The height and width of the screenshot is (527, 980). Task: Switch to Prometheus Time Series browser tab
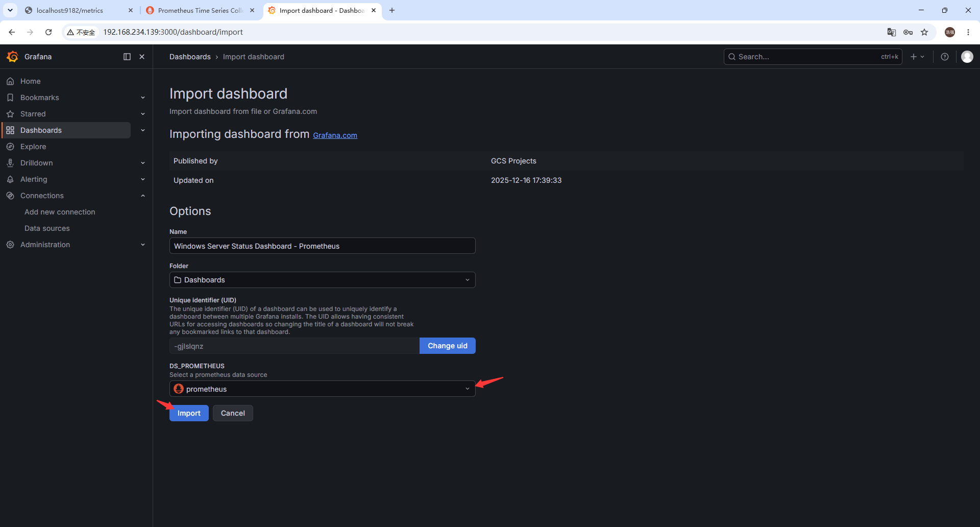coord(199,10)
